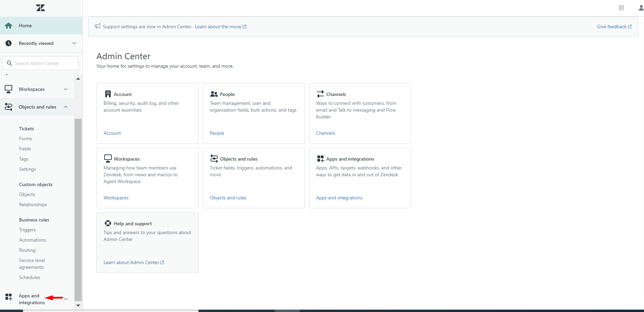Image resolution: width=644 pixels, height=312 pixels.
Task: Click the sidebar scrollbar thumb
Action: point(78,210)
